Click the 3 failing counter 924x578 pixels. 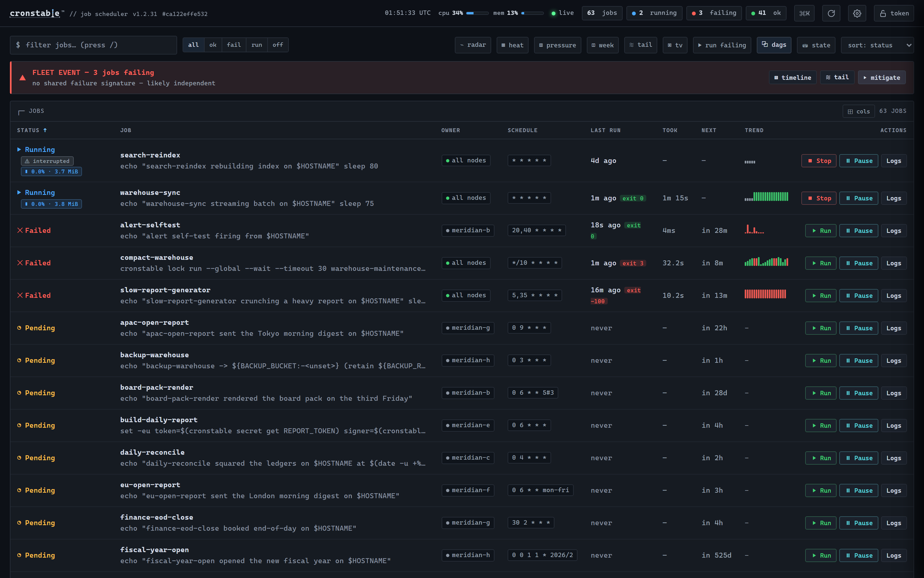click(714, 13)
